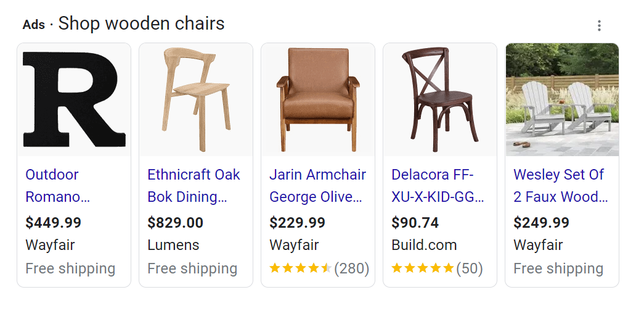Click the Lumens seller name
644x316 pixels.
pyautogui.click(x=173, y=245)
